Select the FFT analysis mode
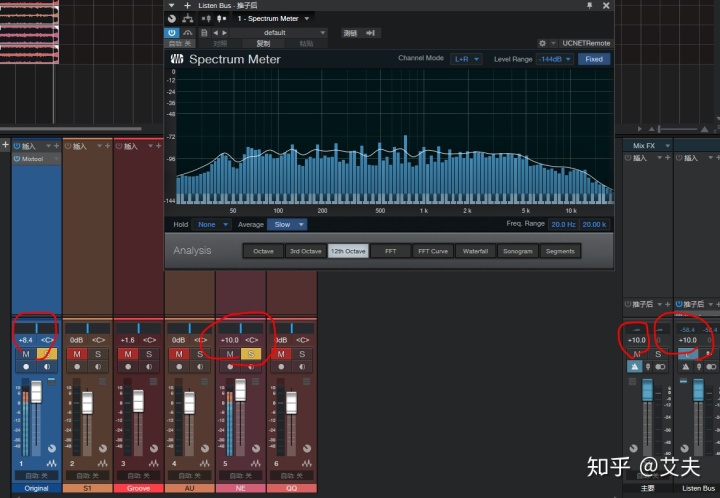 click(x=390, y=251)
